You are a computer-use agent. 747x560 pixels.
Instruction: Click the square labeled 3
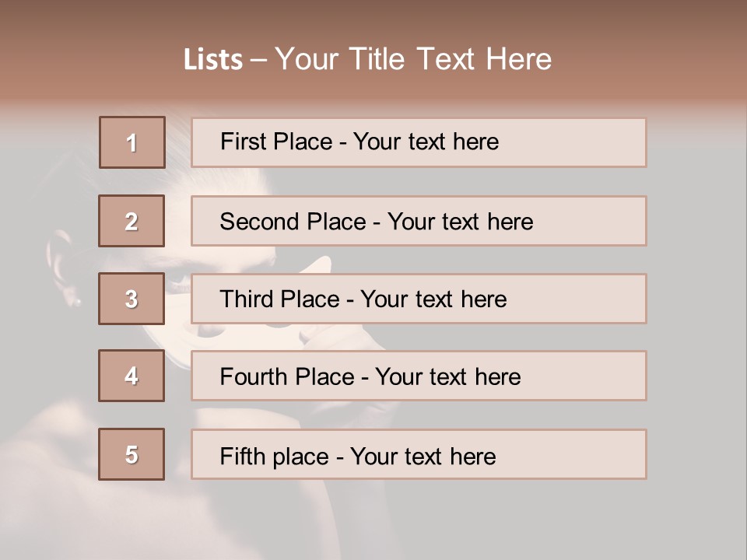click(132, 299)
